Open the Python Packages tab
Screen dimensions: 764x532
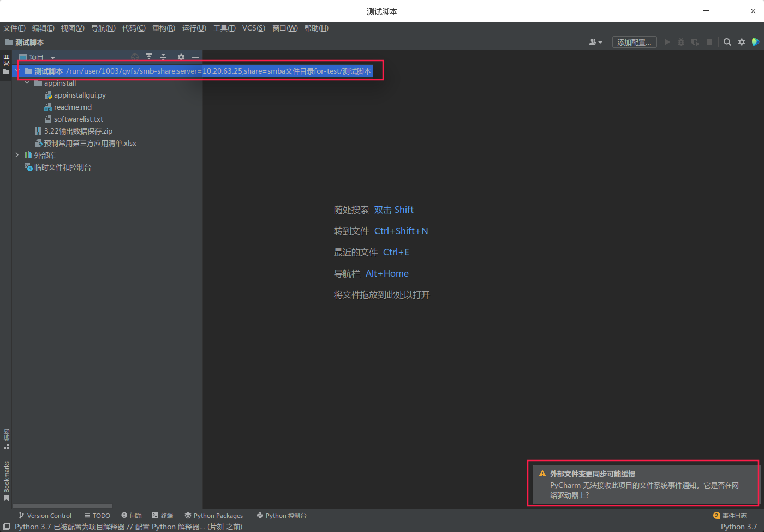click(213, 516)
